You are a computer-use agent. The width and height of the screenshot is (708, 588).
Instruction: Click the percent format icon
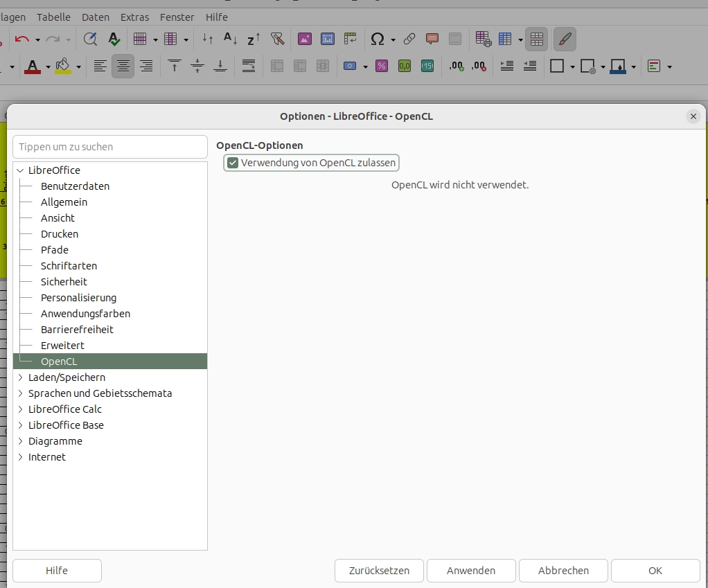pyautogui.click(x=382, y=66)
